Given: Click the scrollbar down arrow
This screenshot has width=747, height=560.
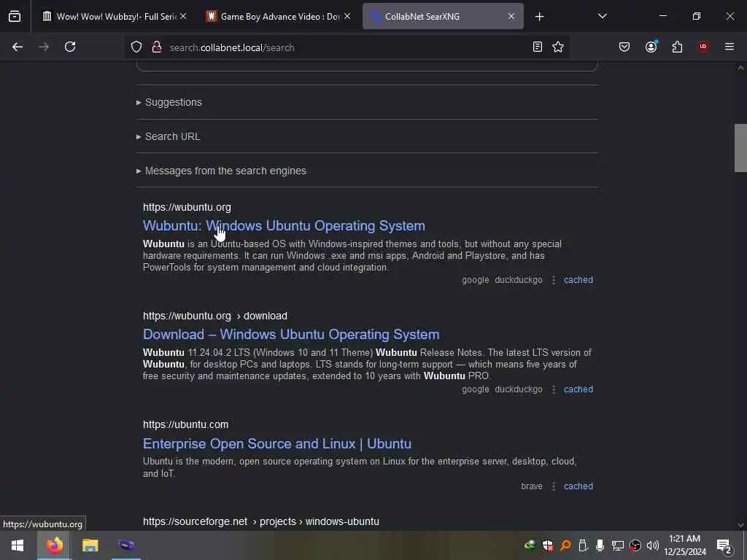Looking at the screenshot, I should pos(740,525).
